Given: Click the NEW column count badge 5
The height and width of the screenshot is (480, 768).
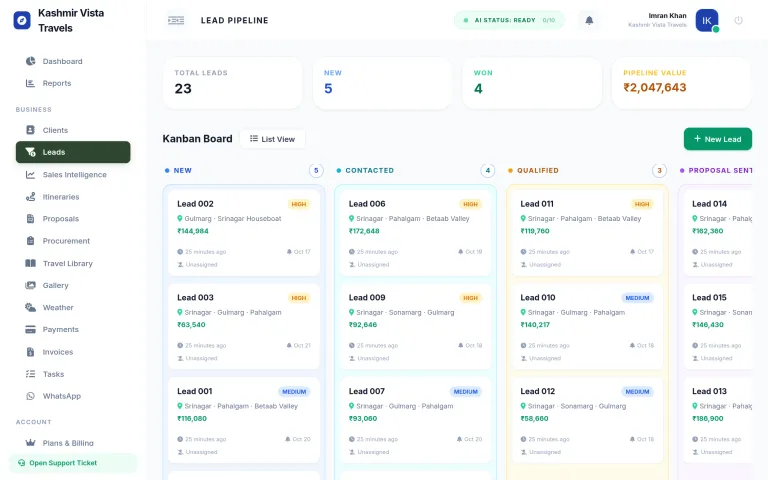Looking at the screenshot, I should point(316,170).
